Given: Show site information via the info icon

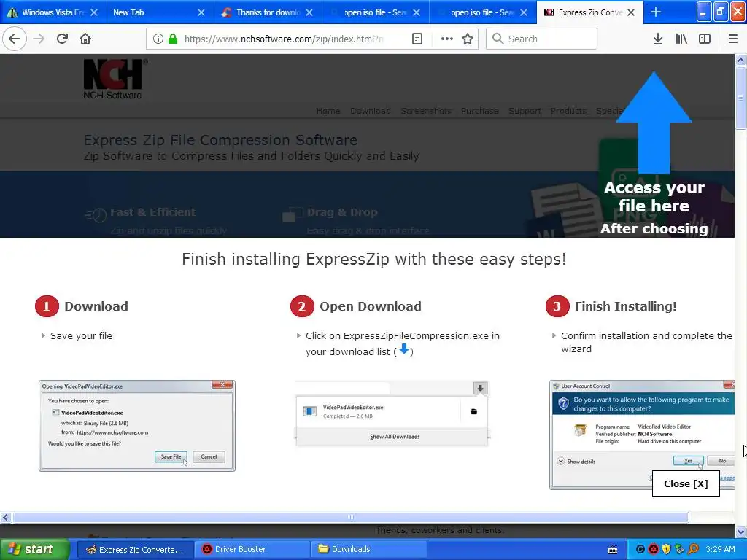Looking at the screenshot, I should [x=158, y=39].
